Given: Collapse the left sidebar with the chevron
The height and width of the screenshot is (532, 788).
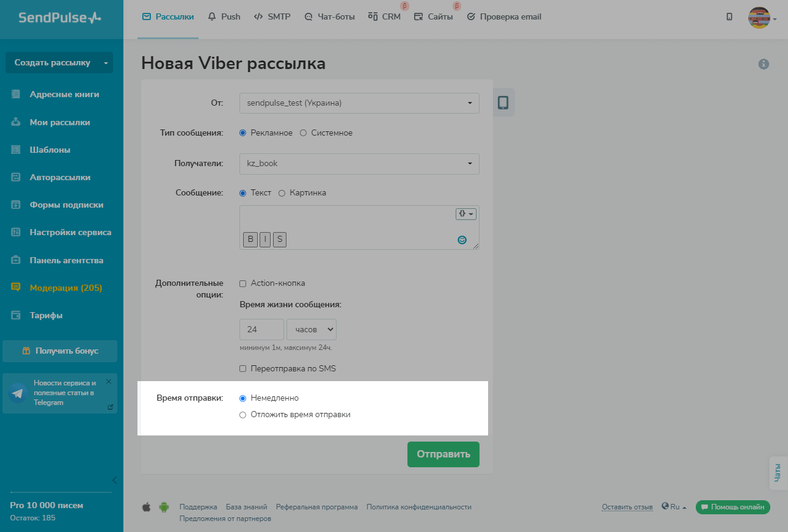Looking at the screenshot, I should click(114, 479).
